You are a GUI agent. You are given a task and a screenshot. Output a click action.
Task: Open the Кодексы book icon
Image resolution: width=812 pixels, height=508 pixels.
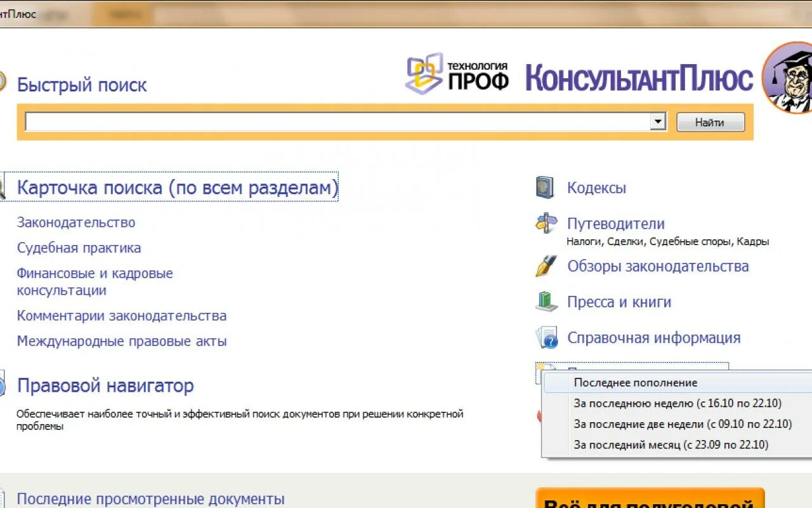pyautogui.click(x=545, y=187)
